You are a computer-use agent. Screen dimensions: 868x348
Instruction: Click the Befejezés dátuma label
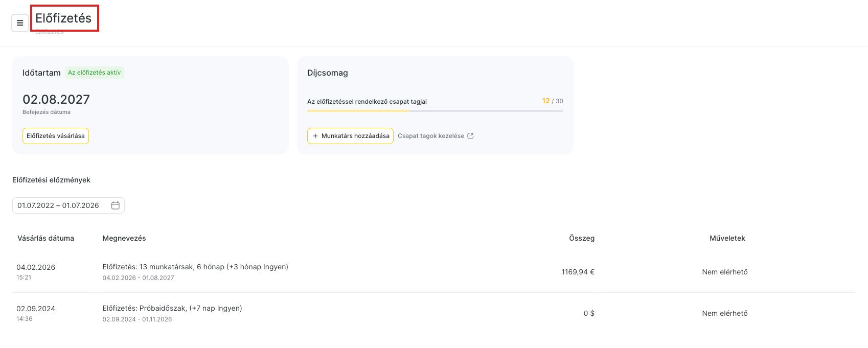pos(47,112)
